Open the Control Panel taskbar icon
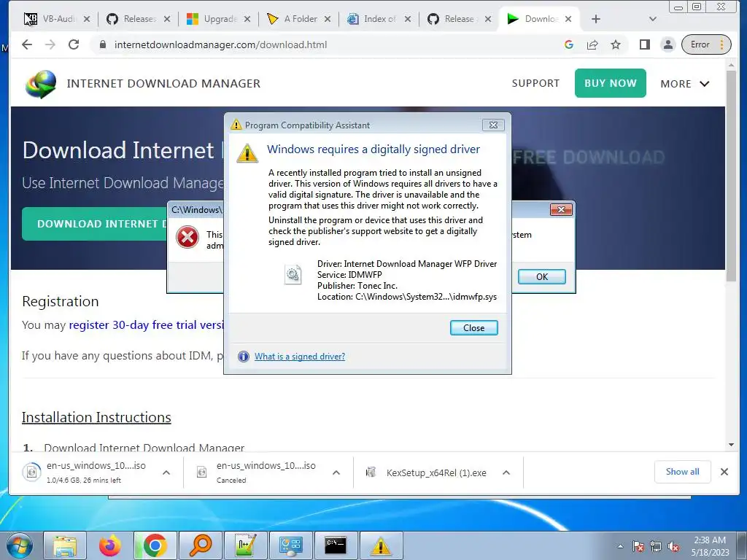Image resolution: width=747 pixels, height=560 pixels. click(x=290, y=545)
